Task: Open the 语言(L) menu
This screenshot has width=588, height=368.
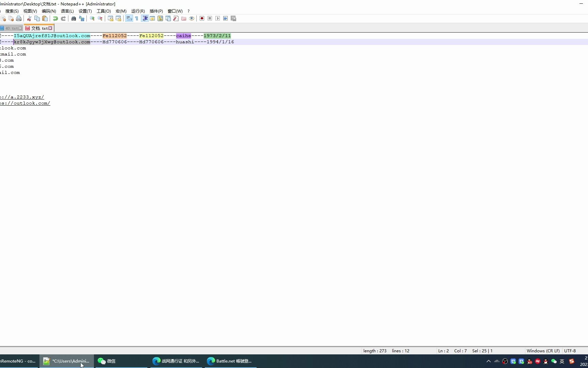Action: click(x=67, y=11)
